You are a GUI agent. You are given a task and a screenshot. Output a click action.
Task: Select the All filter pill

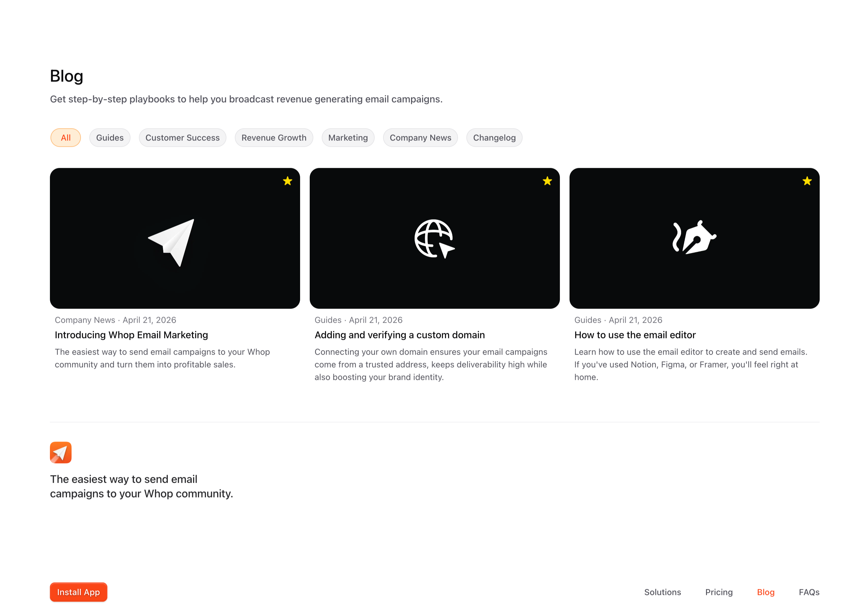(x=66, y=138)
